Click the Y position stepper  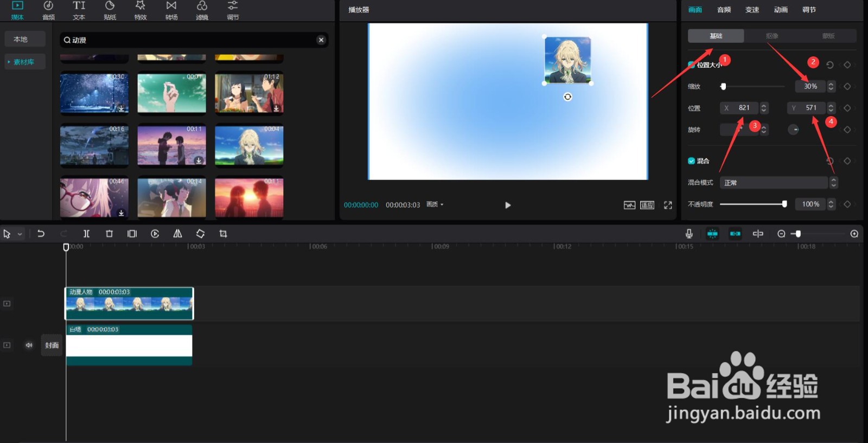coord(831,108)
